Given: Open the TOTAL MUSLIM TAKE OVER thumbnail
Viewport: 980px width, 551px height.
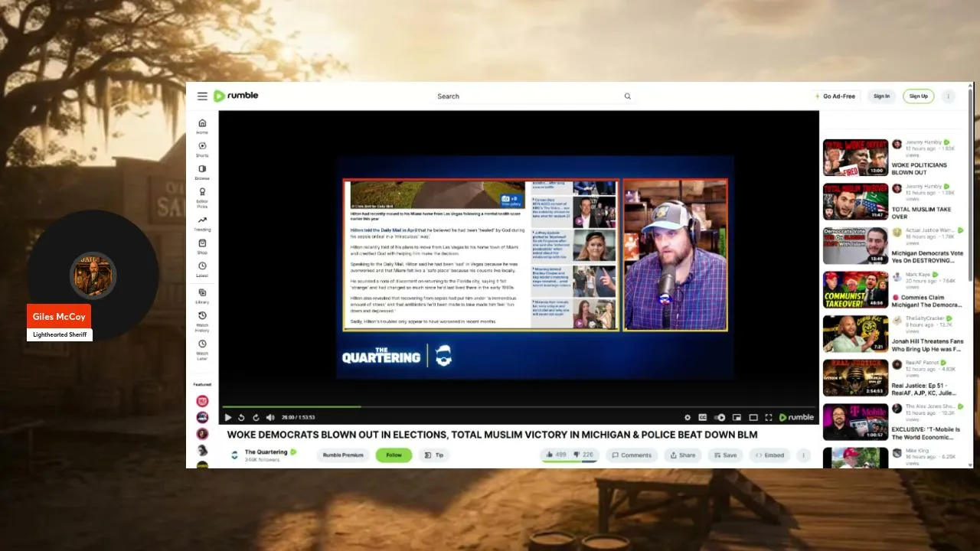Looking at the screenshot, I should tap(855, 201).
